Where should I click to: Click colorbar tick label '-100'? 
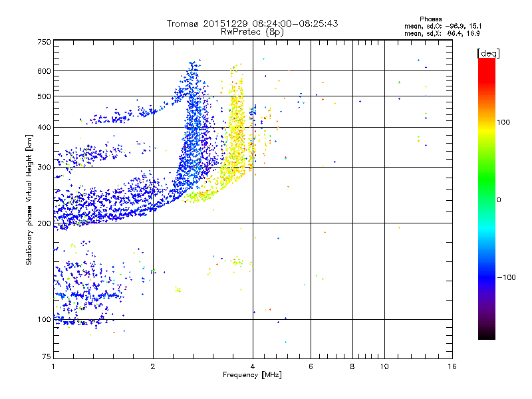click(506, 277)
